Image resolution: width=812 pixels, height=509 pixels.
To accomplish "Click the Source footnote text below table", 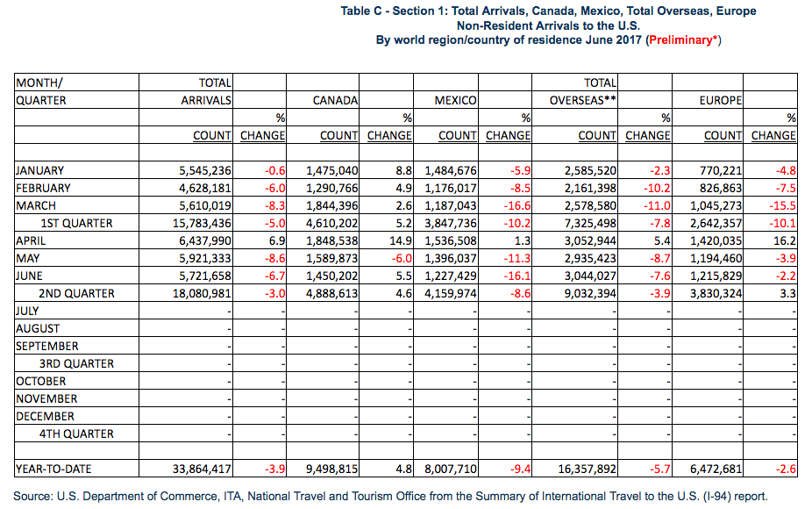I will pyautogui.click(x=390, y=496).
